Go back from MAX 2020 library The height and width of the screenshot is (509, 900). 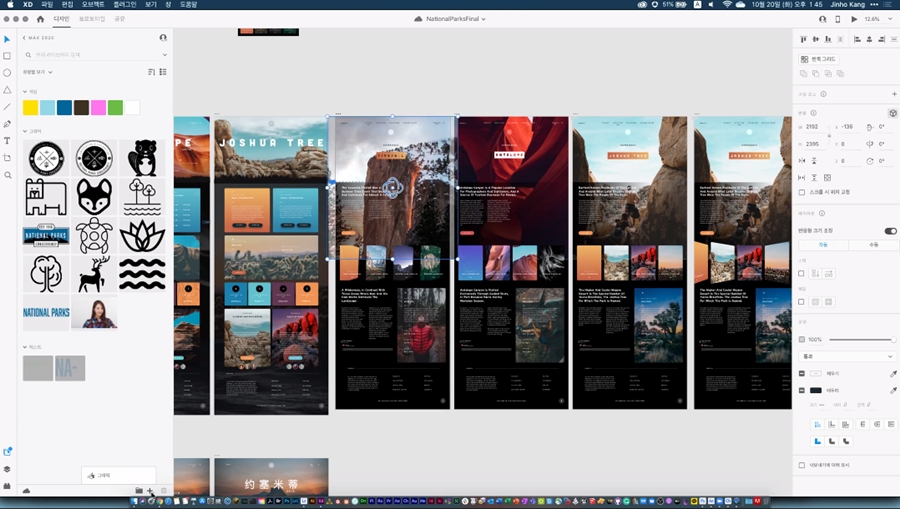25,38
